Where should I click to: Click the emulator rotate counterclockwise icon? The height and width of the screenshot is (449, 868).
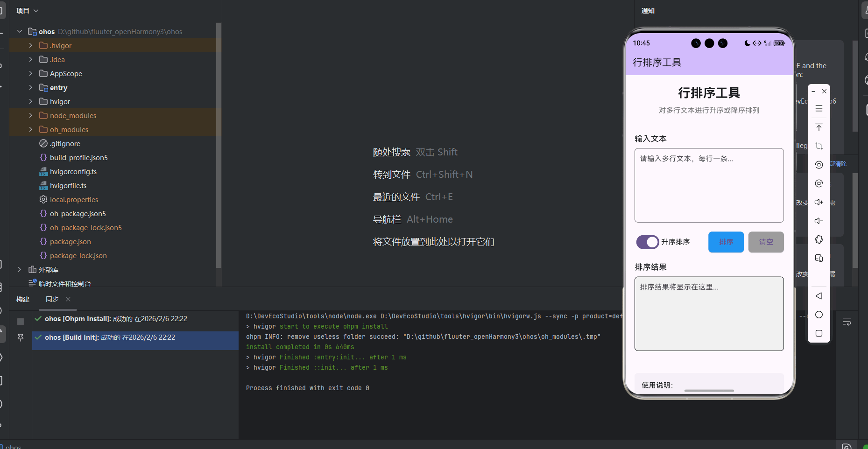pos(819,165)
